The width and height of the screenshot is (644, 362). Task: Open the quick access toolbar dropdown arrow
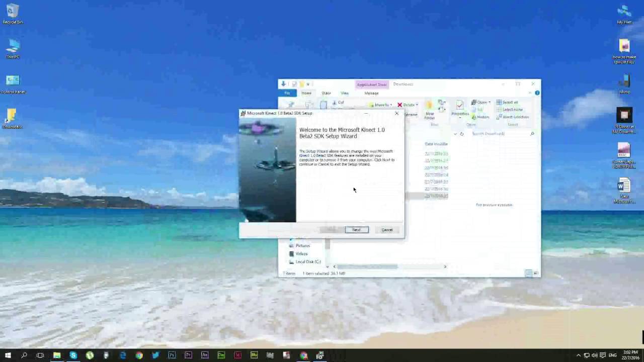click(308, 84)
